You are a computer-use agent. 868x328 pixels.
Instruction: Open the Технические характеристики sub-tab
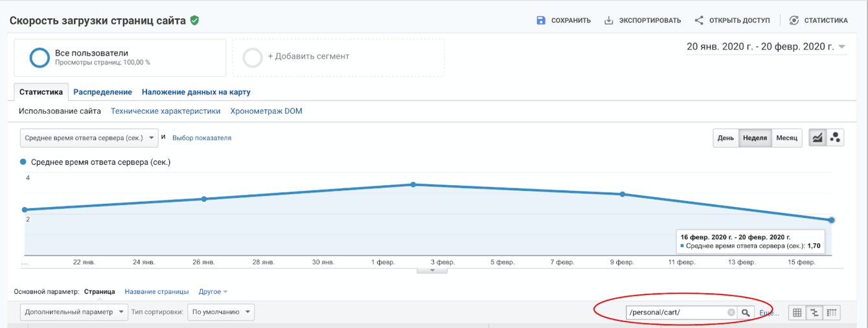pos(165,111)
